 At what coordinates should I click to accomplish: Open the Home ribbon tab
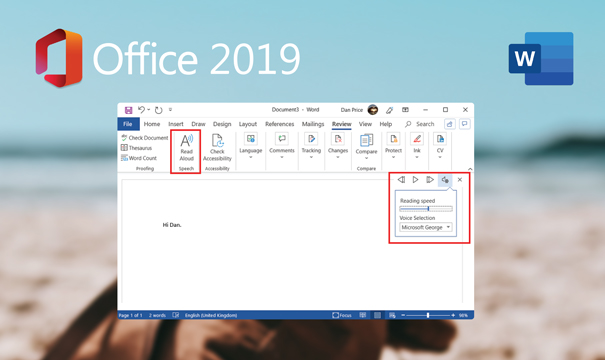pos(152,124)
